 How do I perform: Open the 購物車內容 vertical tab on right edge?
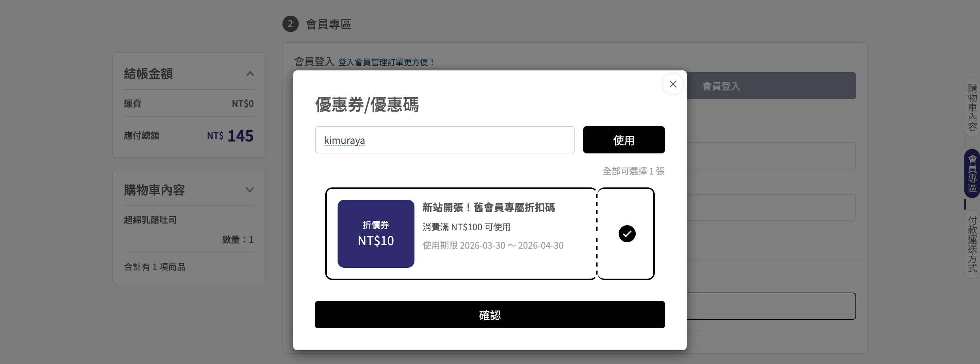972,107
